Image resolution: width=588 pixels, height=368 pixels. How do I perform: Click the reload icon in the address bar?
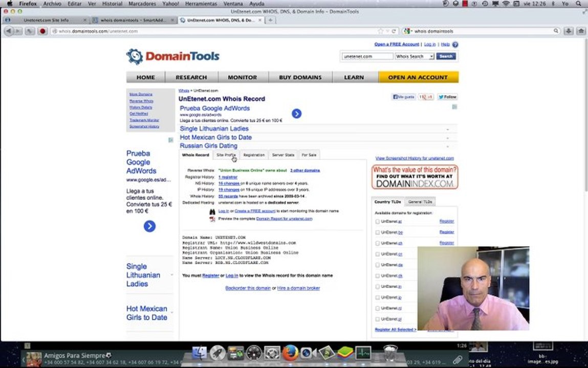click(394, 31)
